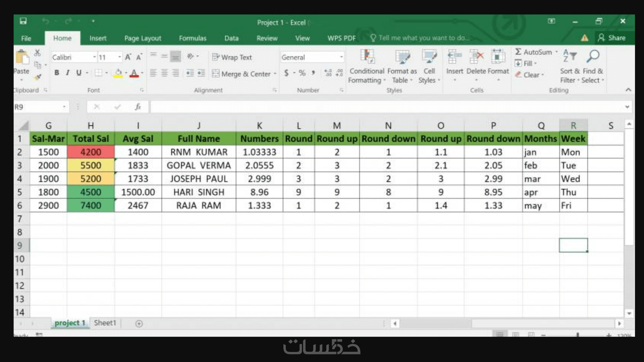Screen dimensions: 644x362
Task: Expand the formula bar chevron
Action: [x=627, y=107]
